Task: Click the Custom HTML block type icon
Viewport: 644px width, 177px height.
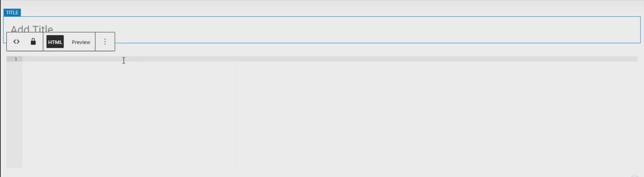Action: 16,42
